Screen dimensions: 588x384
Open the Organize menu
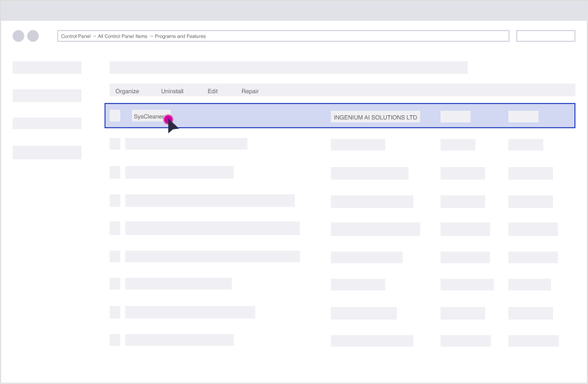127,91
